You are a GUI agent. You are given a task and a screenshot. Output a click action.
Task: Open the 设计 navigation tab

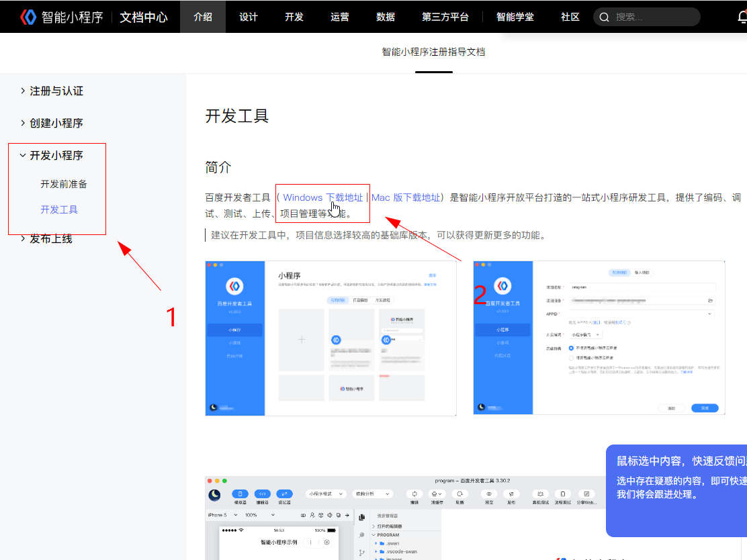tap(248, 17)
